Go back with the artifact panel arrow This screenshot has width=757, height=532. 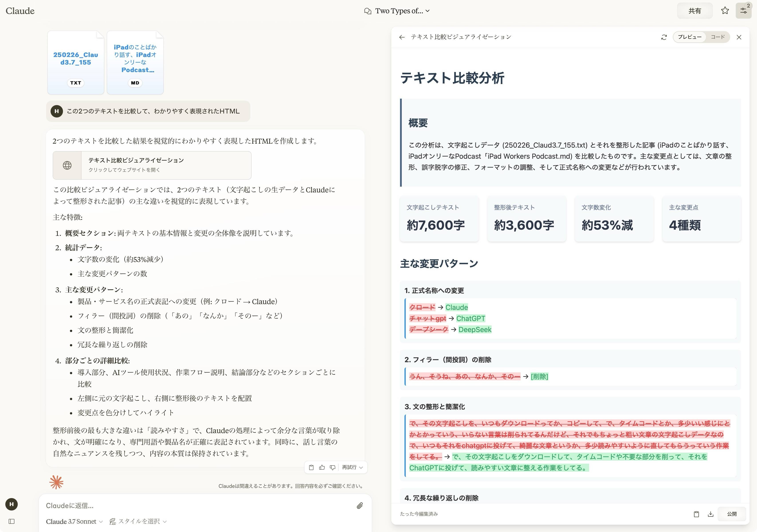(402, 37)
